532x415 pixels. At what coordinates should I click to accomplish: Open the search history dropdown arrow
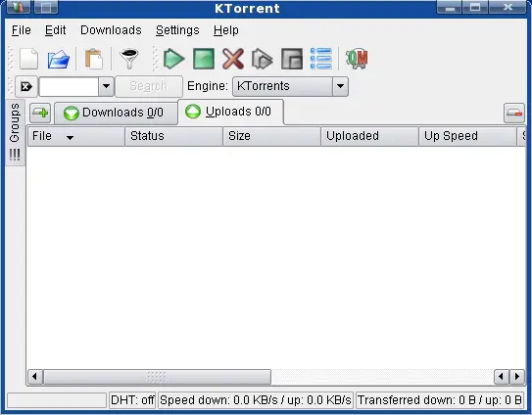coord(106,86)
